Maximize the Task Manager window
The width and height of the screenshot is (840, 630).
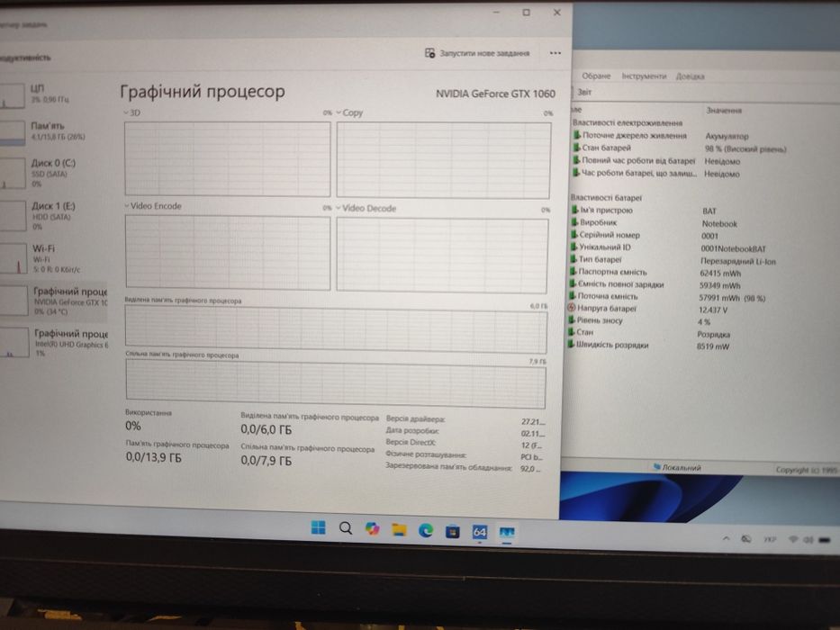[x=526, y=13]
